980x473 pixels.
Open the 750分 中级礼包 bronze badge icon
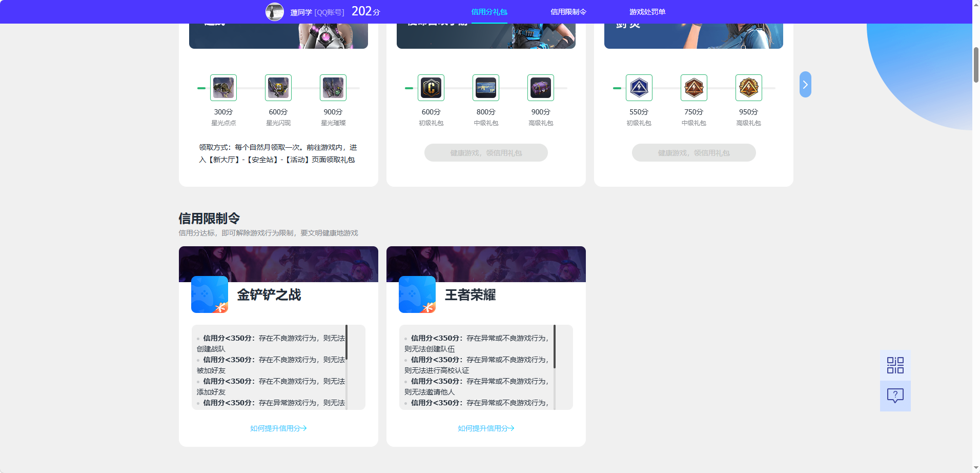[694, 88]
